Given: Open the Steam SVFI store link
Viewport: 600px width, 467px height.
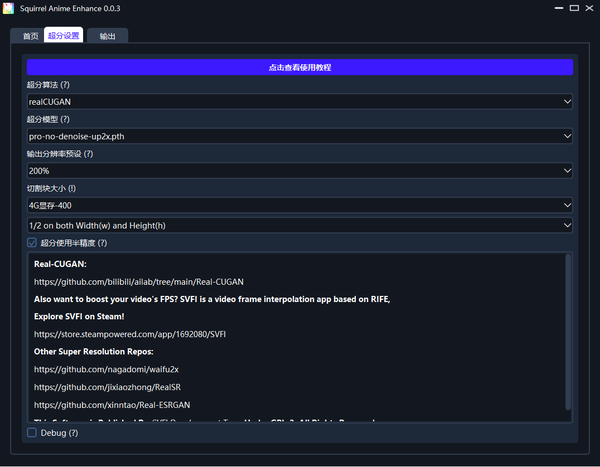Looking at the screenshot, I should tap(130, 334).
